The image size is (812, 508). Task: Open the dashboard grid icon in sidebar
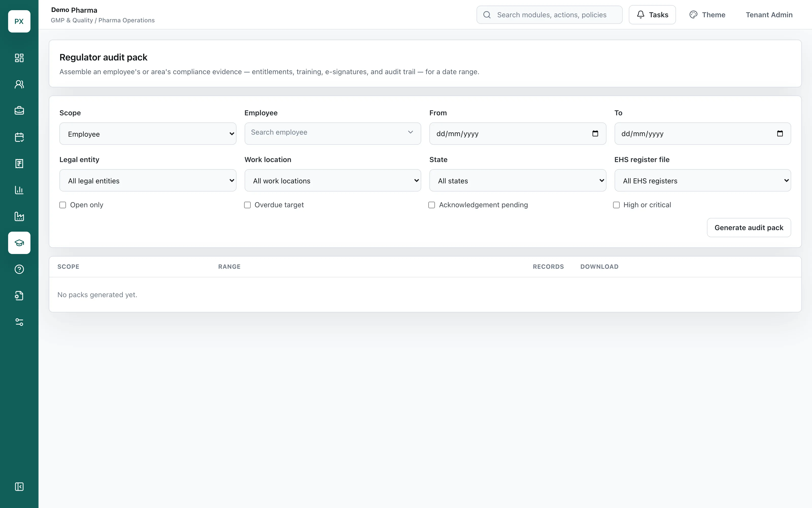point(19,58)
